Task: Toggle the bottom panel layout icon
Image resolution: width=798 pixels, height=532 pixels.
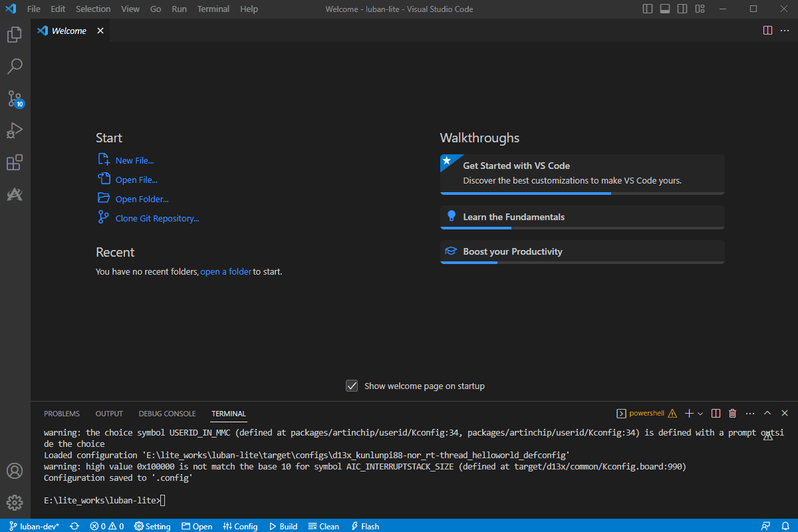Action: 665,9
